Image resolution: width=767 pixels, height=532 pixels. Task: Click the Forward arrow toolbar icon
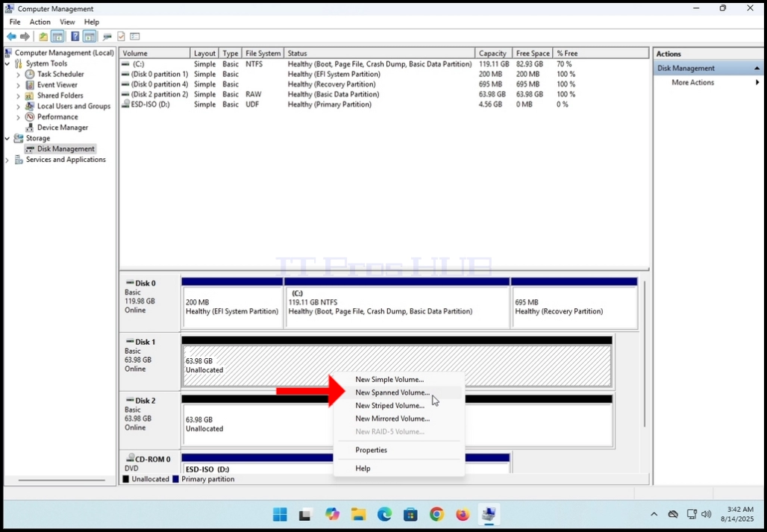pos(25,37)
